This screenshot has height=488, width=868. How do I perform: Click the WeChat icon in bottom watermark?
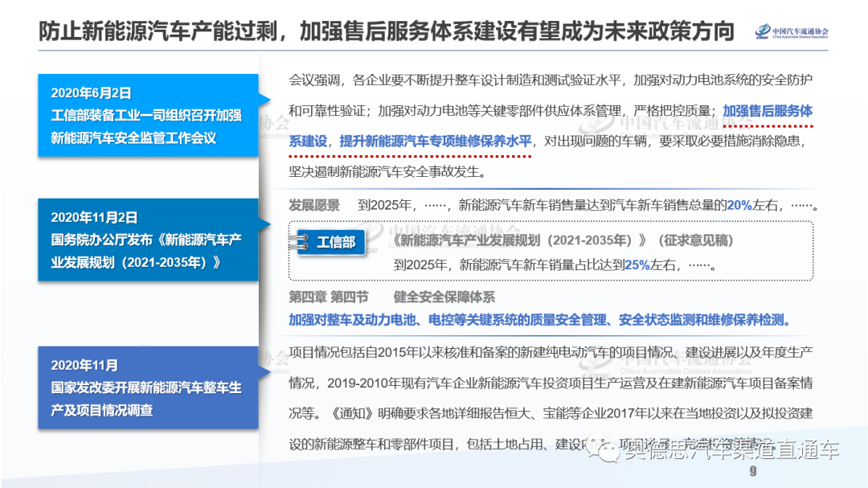(x=607, y=452)
